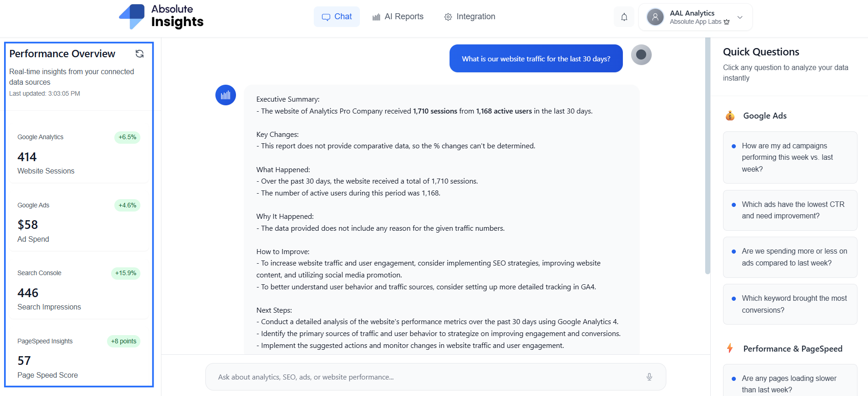Open the notifications bell

coord(624,17)
